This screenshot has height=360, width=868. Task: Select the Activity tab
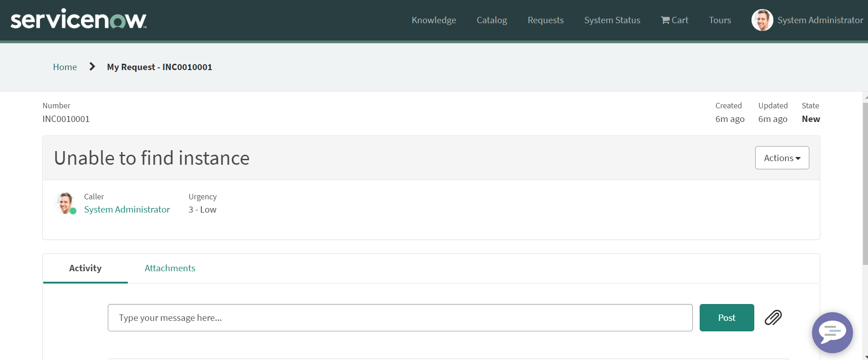coord(85,268)
